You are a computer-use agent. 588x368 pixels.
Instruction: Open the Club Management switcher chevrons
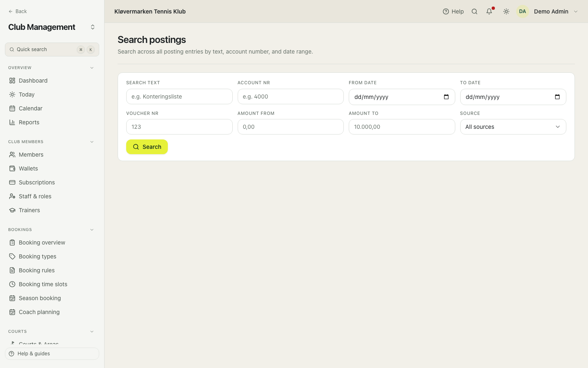coord(93,27)
